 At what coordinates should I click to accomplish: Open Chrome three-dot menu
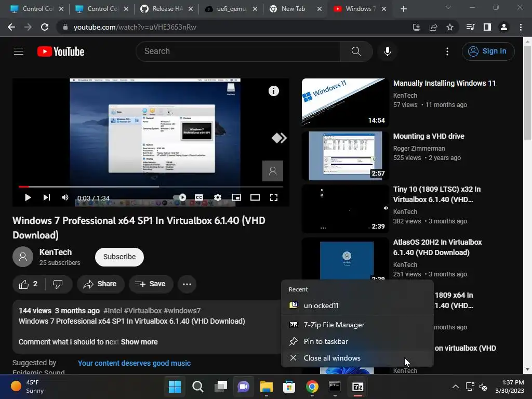521,27
